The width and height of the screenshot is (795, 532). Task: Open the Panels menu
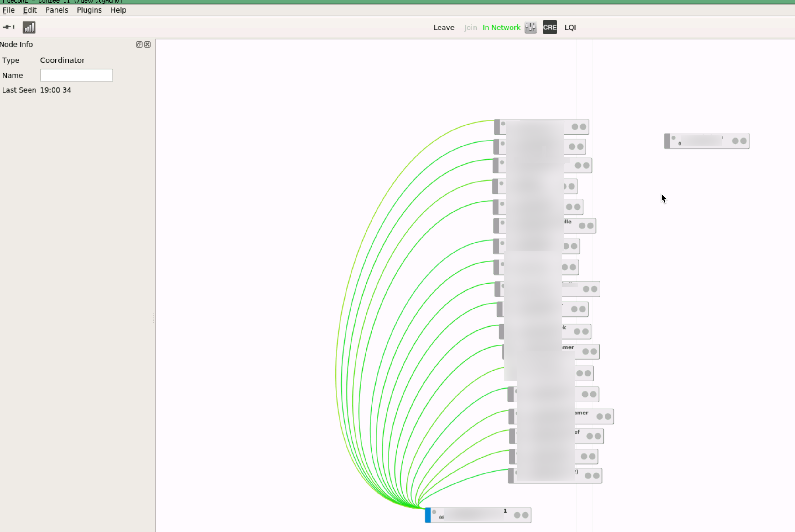click(57, 10)
